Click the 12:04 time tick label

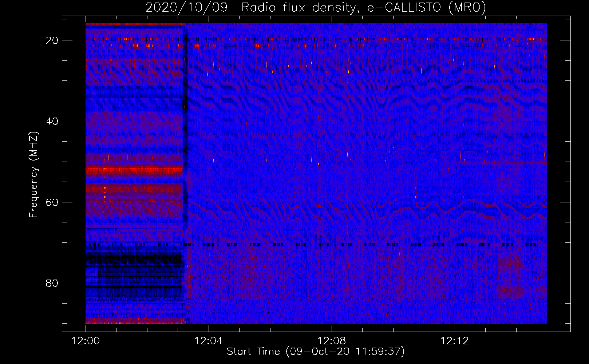click(208, 341)
